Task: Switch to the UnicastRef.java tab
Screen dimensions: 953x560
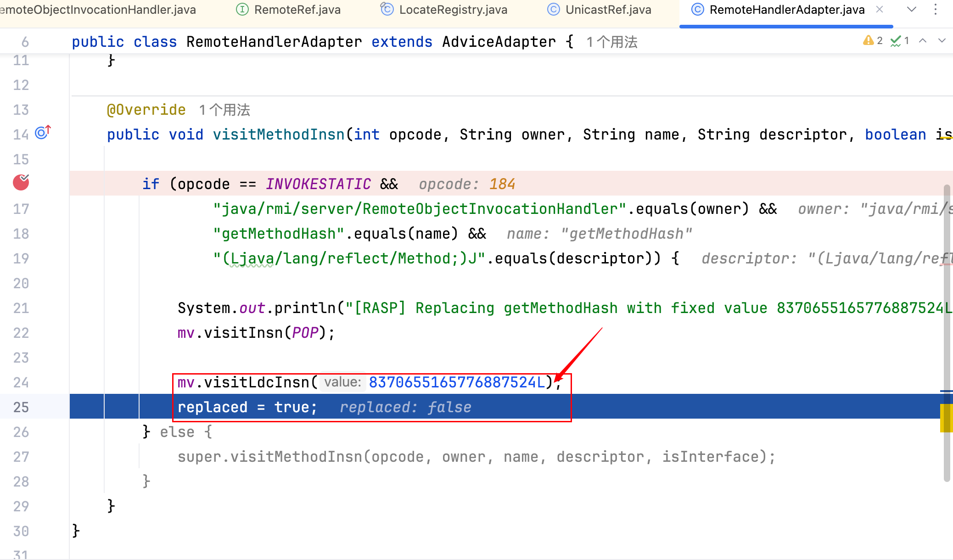Action: pos(608,10)
